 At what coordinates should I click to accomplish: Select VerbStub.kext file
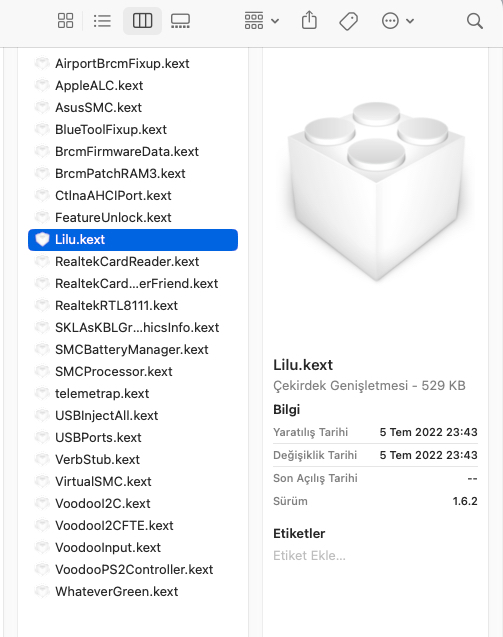[133, 459]
